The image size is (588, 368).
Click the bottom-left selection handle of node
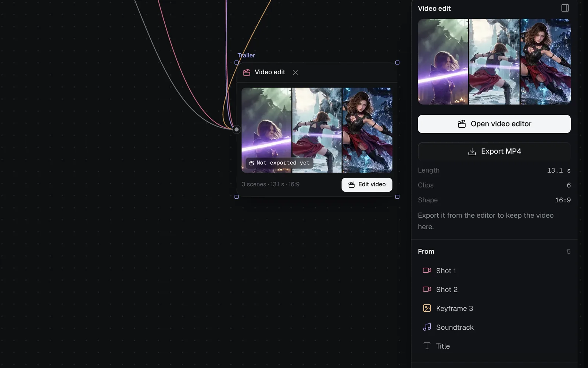pos(237,197)
